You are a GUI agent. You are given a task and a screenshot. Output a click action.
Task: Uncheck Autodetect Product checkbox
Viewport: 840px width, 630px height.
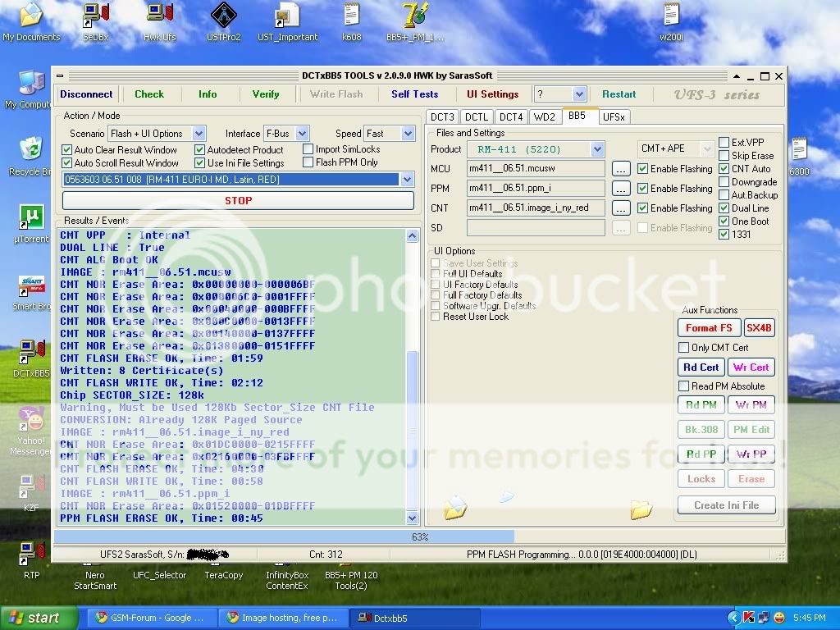(200, 149)
